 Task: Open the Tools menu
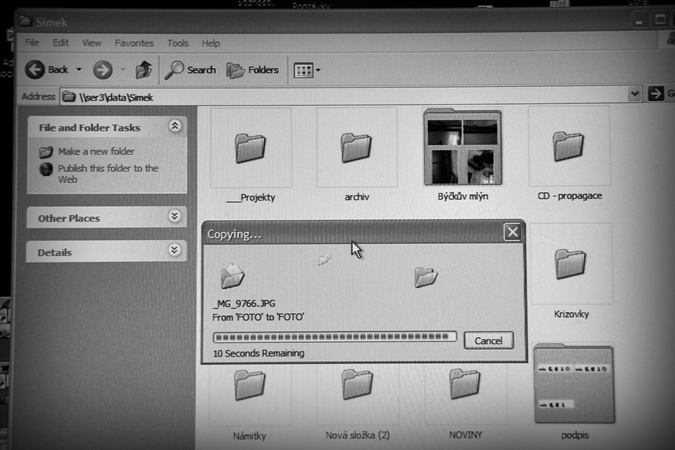click(x=178, y=43)
